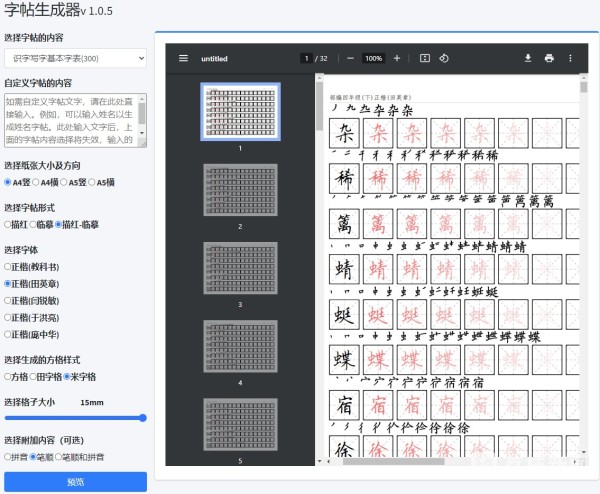Screen dimensions: 600x494
Task: Open the 字帖内容 dropdown list
Action: (x=75, y=58)
